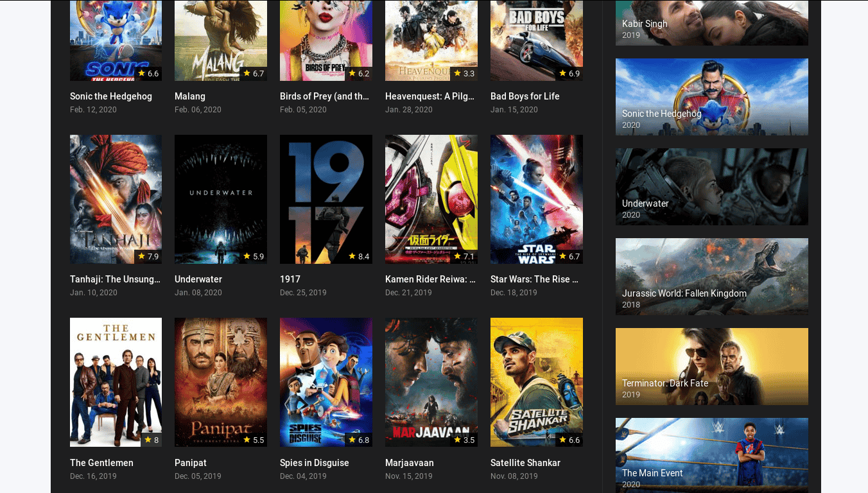
Task: Click the date Feb. 12, 2020
Action: pyautogui.click(x=93, y=110)
